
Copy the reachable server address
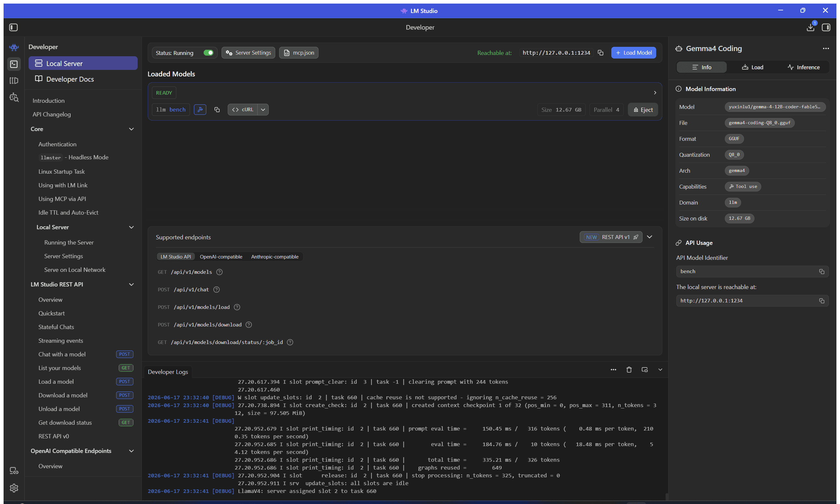pos(601,53)
